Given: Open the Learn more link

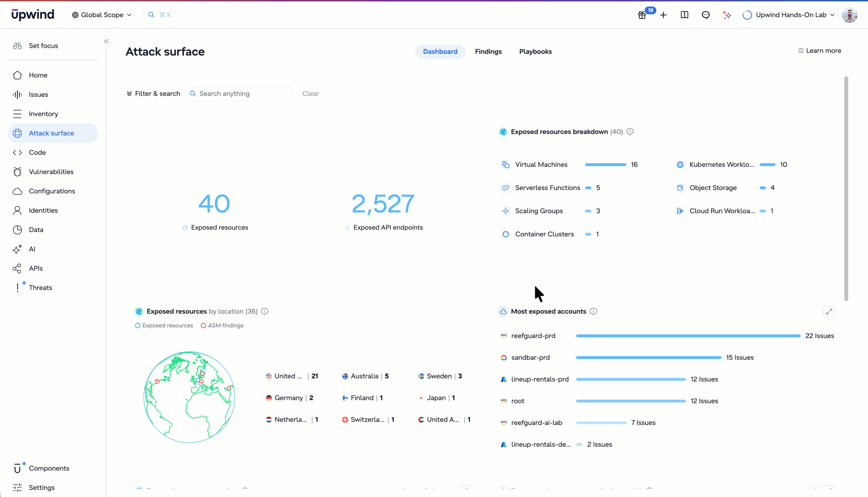Looking at the screenshot, I should point(820,51).
